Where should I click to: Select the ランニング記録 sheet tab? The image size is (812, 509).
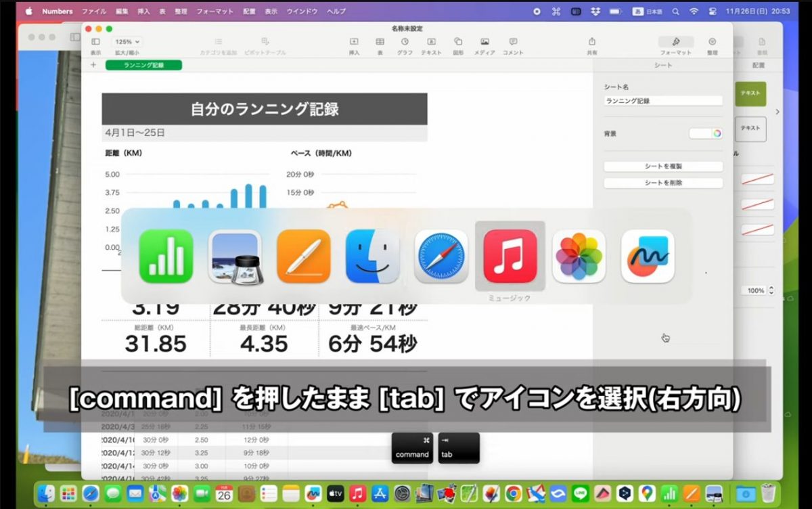click(x=144, y=65)
